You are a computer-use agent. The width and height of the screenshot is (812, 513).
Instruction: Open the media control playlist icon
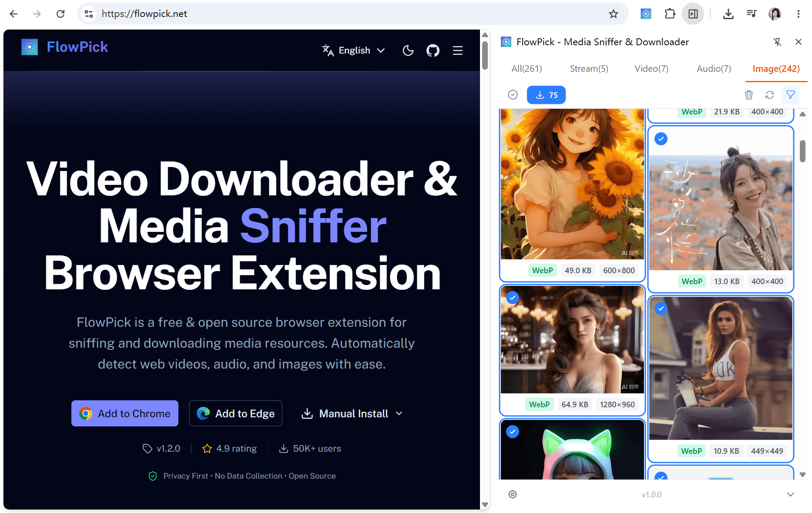point(752,14)
